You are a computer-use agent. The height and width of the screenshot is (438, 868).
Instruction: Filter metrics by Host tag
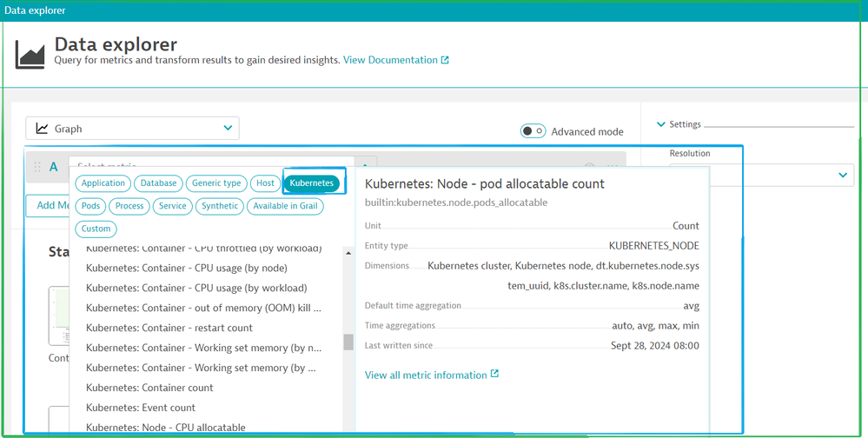click(265, 183)
